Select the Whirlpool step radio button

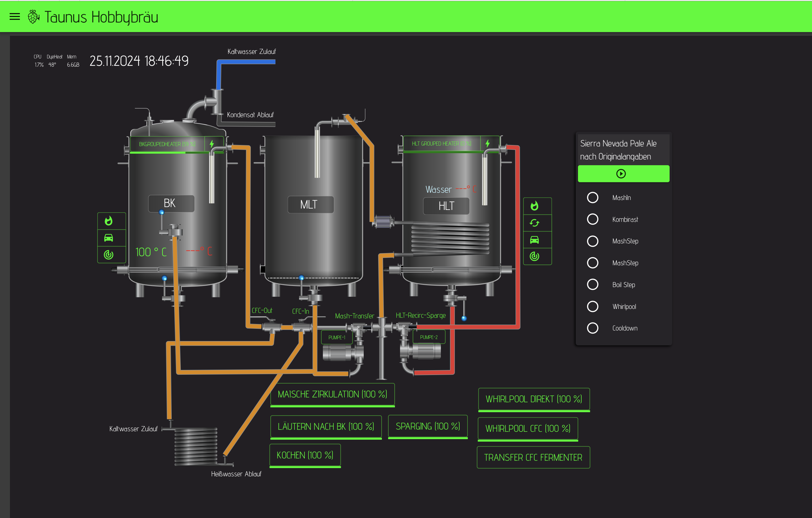[592, 307]
